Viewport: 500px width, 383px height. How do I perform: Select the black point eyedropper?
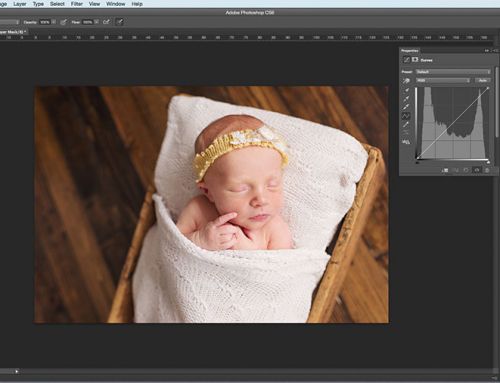[x=406, y=90]
